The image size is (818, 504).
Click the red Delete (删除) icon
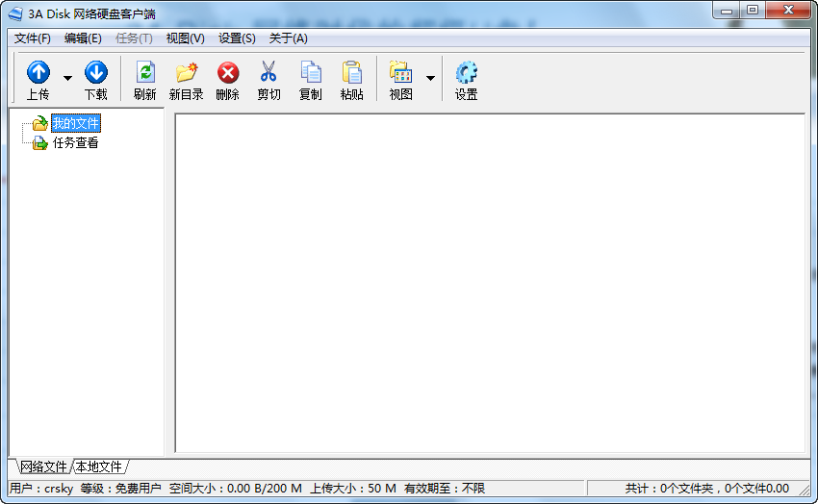click(x=228, y=73)
